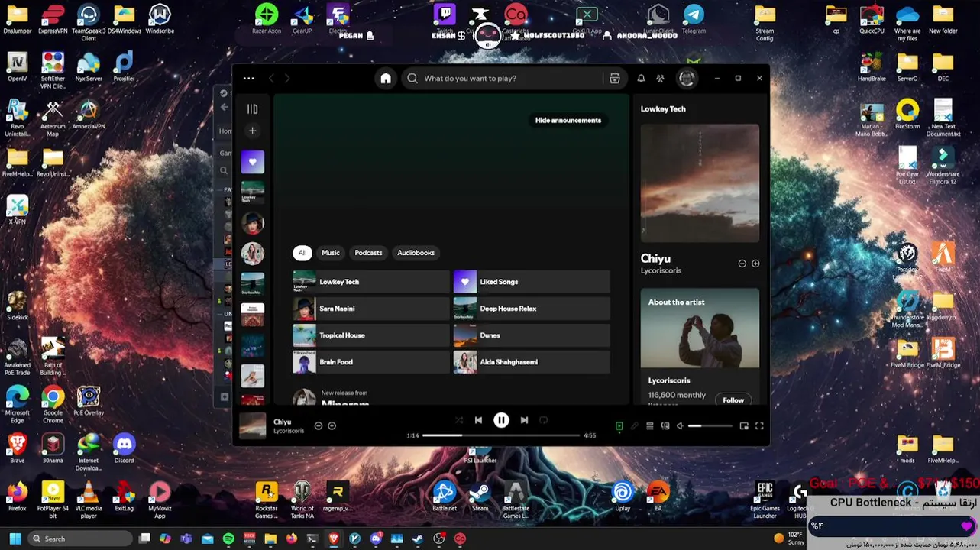Viewport: 980px width, 550px height.
Task: Enter full screen from player bar
Action: [759, 426]
